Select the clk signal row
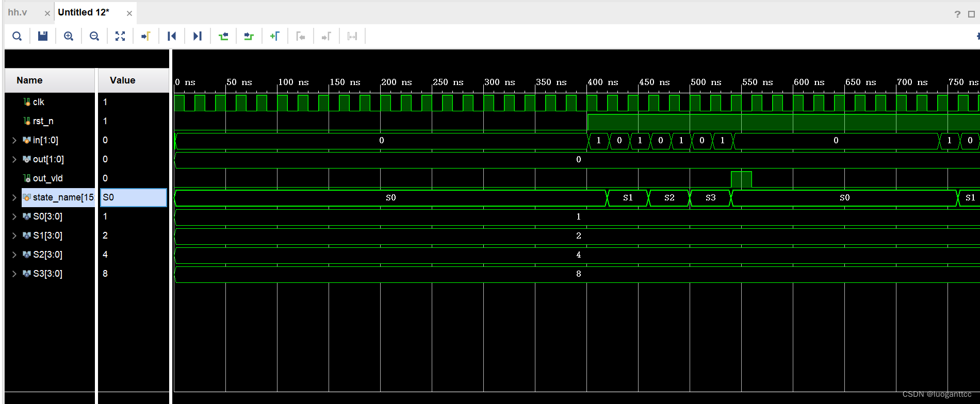980x404 pixels. tap(39, 102)
